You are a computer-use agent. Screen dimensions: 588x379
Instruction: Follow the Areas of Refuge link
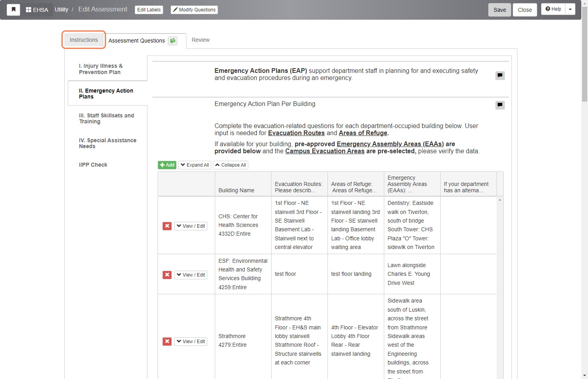[x=363, y=133]
